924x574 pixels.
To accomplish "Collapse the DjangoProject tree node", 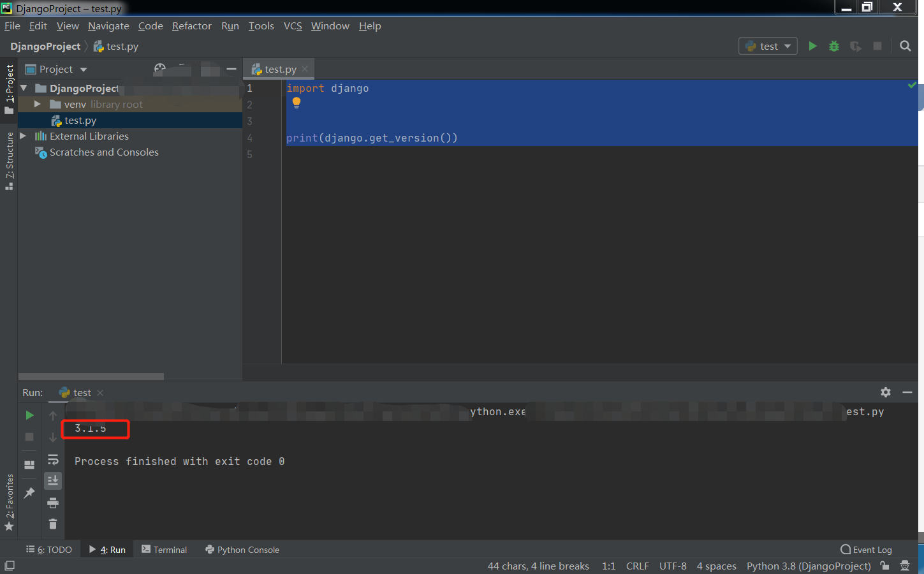I will coord(24,88).
